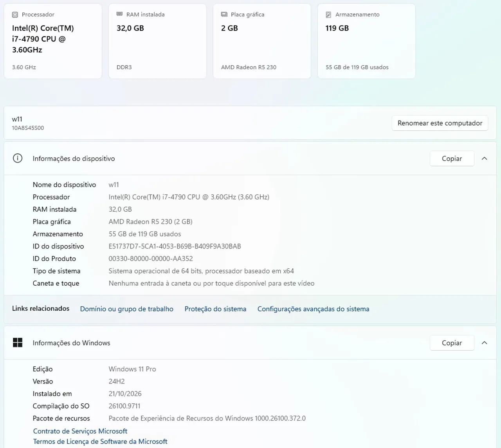The width and height of the screenshot is (501, 448).
Task: Select the Compilação do SO value 26100.9711
Action: [124, 406]
